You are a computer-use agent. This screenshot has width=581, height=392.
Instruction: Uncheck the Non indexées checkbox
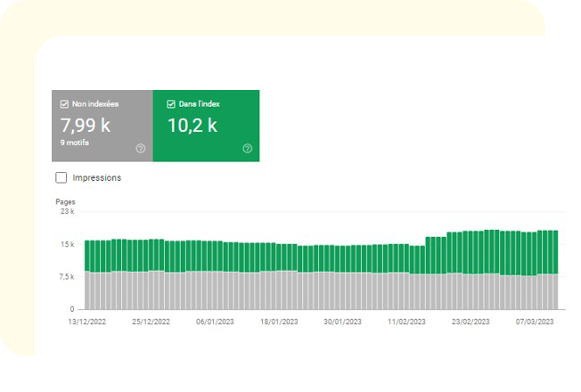click(x=64, y=104)
